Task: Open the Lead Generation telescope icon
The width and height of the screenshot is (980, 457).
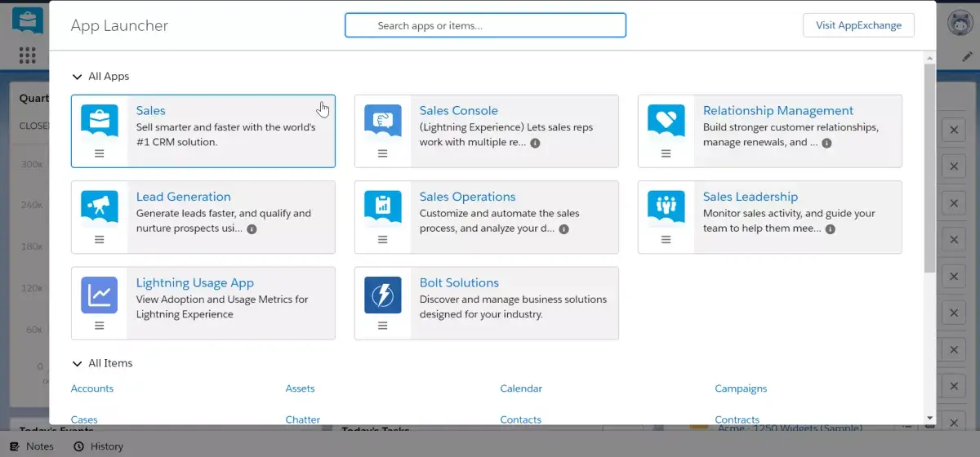Action: pos(100,207)
